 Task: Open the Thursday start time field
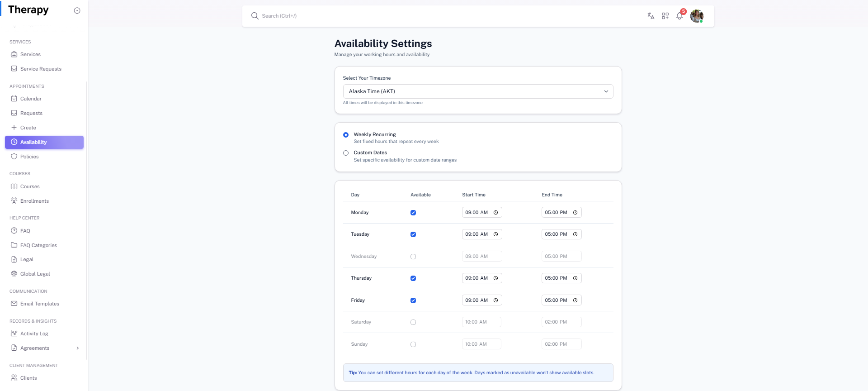coord(482,278)
